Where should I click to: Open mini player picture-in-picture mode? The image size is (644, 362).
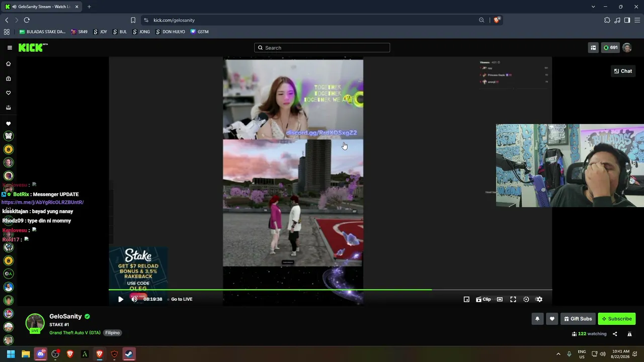coord(466,299)
